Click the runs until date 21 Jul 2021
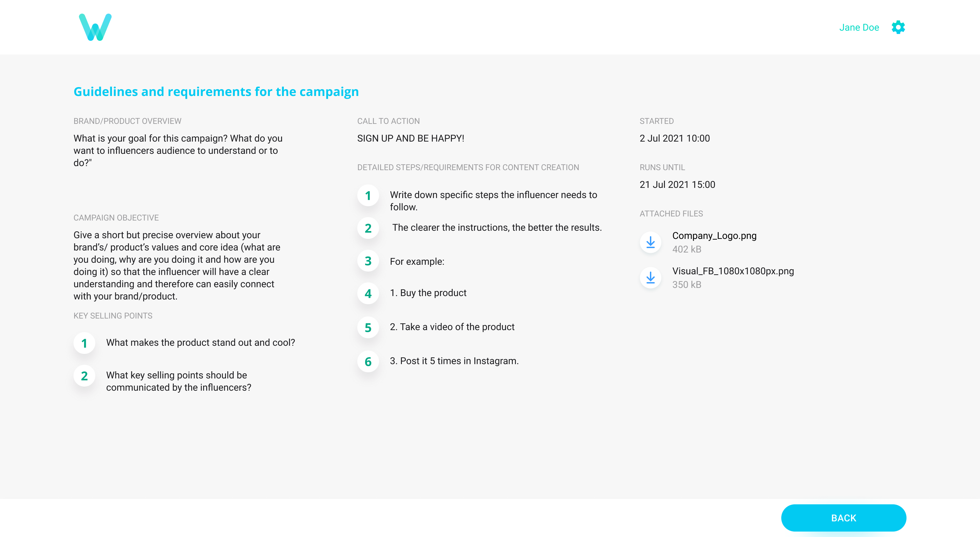The height and width of the screenshot is (537, 980). (677, 184)
